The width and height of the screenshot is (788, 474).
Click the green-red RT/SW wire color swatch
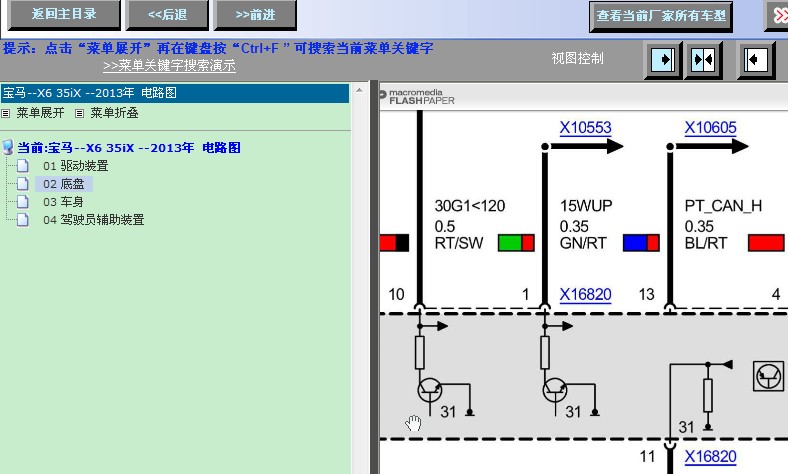[x=516, y=243]
